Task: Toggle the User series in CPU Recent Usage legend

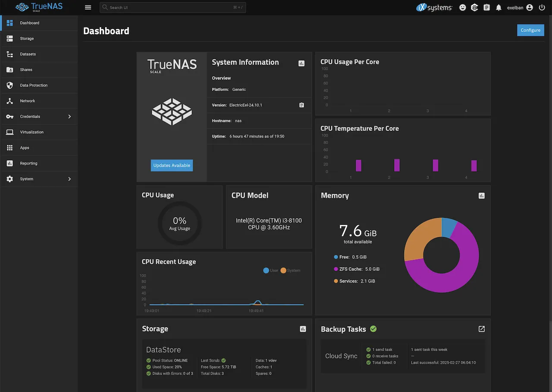Action: 271,270
